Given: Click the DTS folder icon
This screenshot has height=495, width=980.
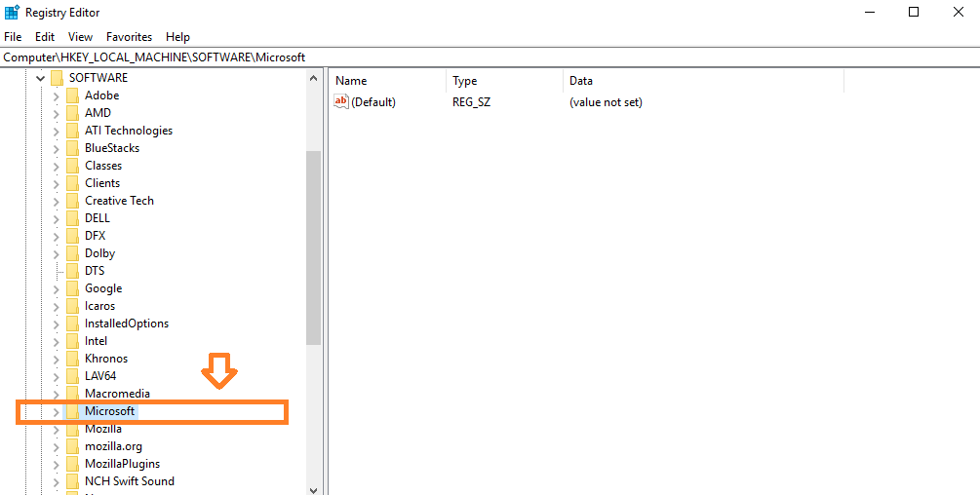Looking at the screenshot, I should 72,271.
